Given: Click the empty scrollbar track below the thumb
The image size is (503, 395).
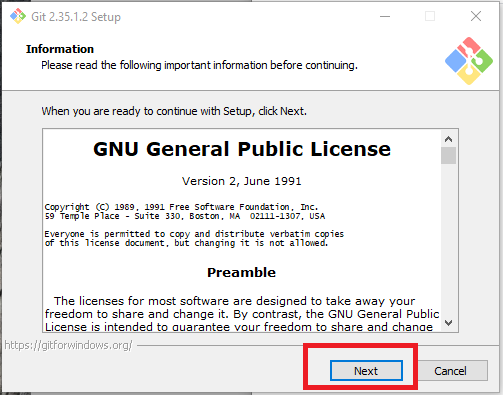Looking at the screenshot, I should pyautogui.click(x=448, y=239).
